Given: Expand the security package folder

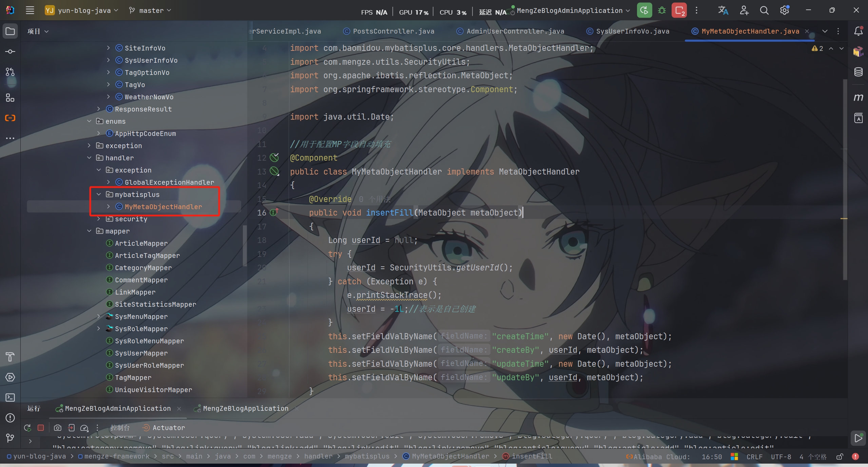Looking at the screenshot, I should click(x=99, y=219).
